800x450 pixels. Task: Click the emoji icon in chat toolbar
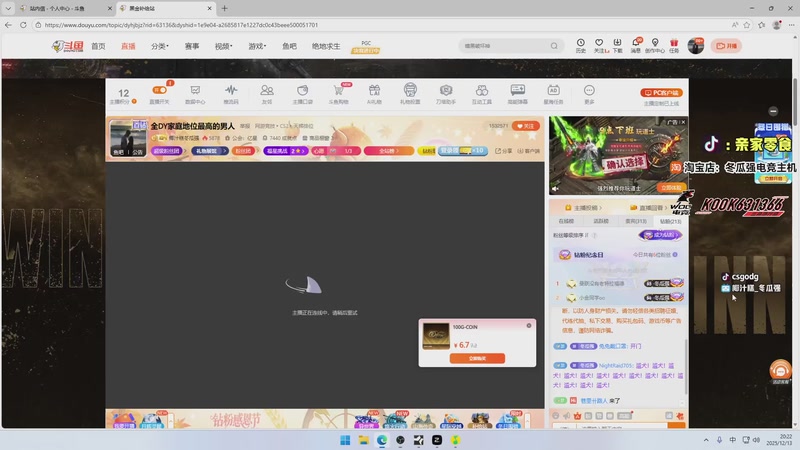click(556, 416)
